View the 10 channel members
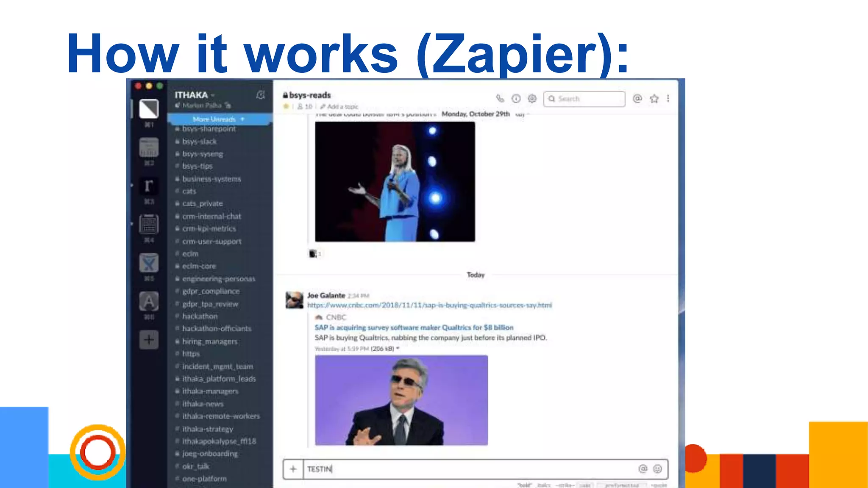This screenshot has height=488, width=868. pos(305,106)
